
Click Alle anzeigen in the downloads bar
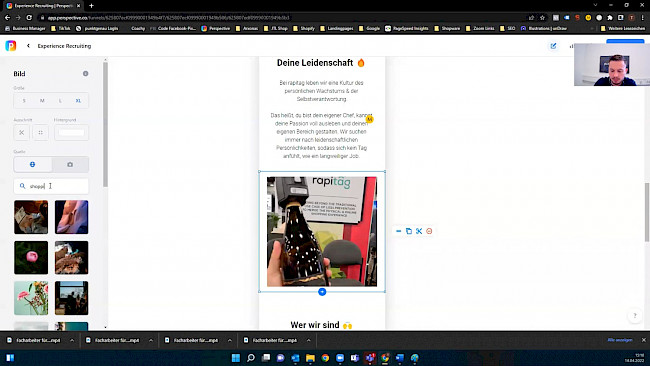(620, 340)
